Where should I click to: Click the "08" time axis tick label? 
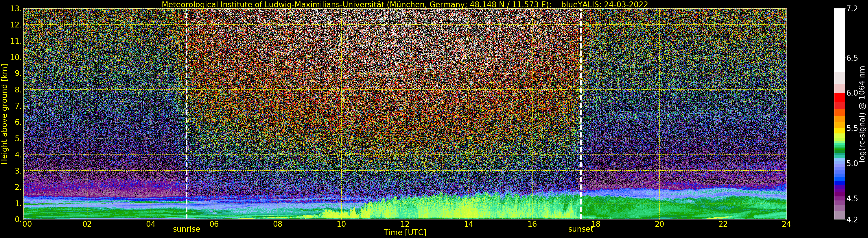278,224
